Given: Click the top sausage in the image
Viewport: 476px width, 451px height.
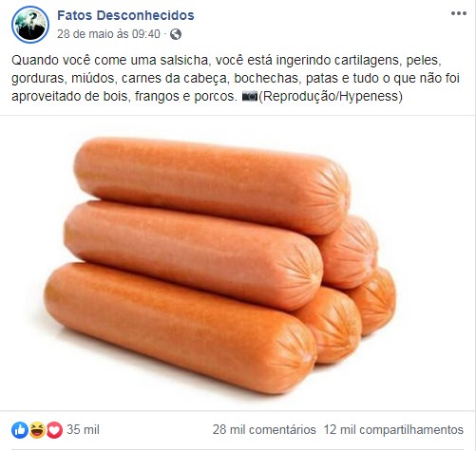Looking at the screenshot, I should pos(212,185).
